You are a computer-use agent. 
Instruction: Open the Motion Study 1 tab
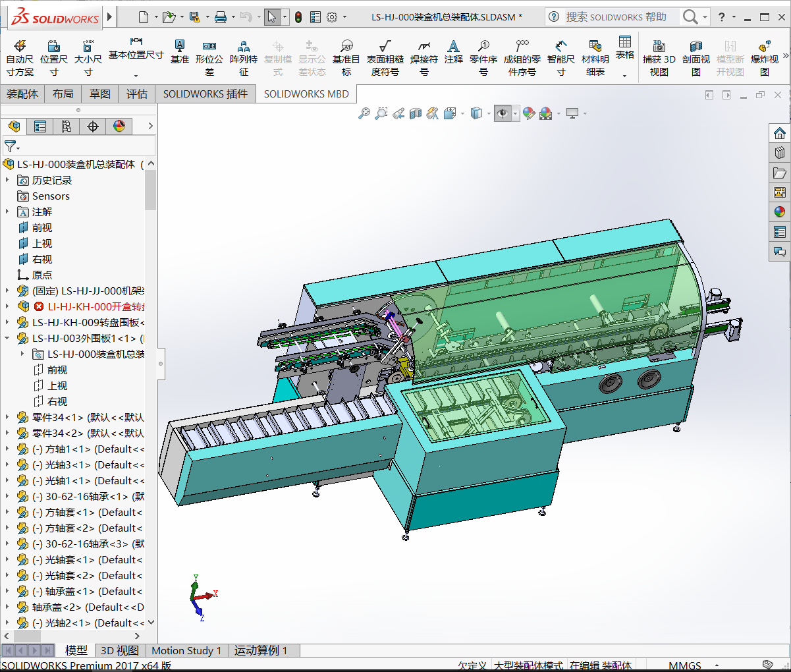tap(186, 651)
